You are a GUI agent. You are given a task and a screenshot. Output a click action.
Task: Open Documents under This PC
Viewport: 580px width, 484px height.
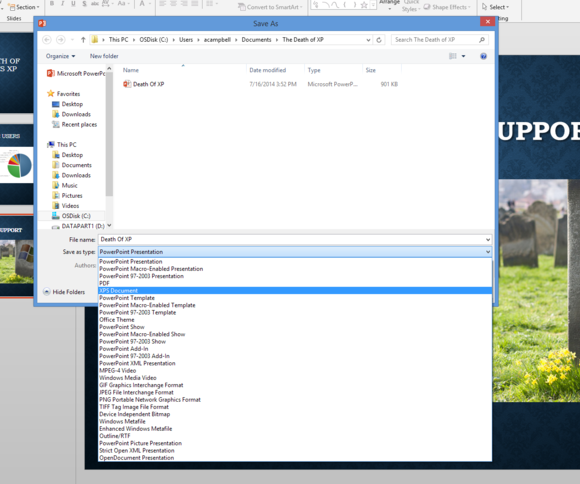coord(72,165)
